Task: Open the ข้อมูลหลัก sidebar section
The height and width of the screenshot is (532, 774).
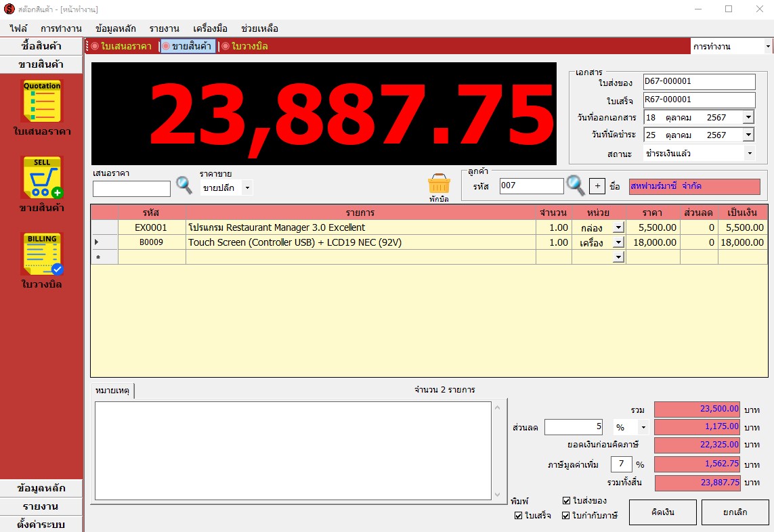Action: 41,488
